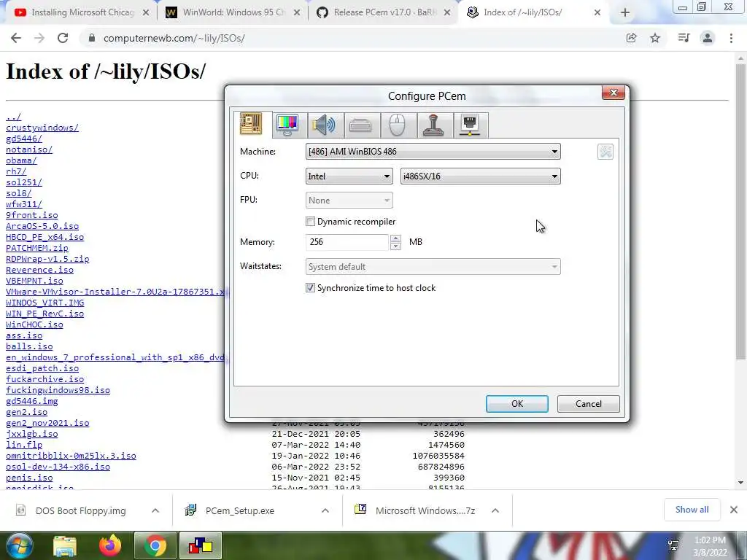Click the padlock site info icon
Viewport: 747px width, 560px height.
92,38
